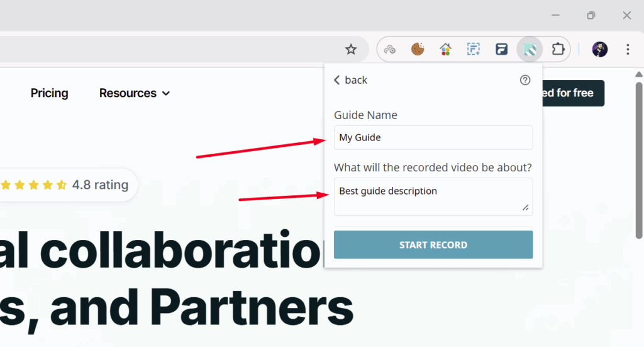
Task: Open the colorful house extension icon
Action: pyautogui.click(x=445, y=49)
